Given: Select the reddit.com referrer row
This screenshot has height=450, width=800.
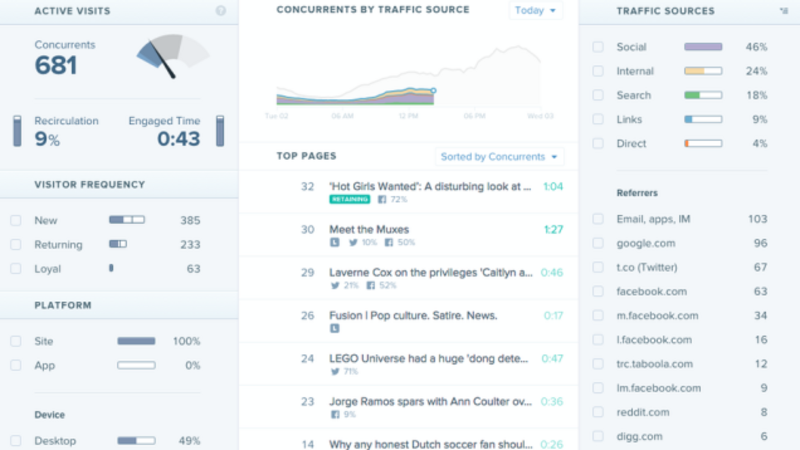Looking at the screenshot, I should 680,412.
